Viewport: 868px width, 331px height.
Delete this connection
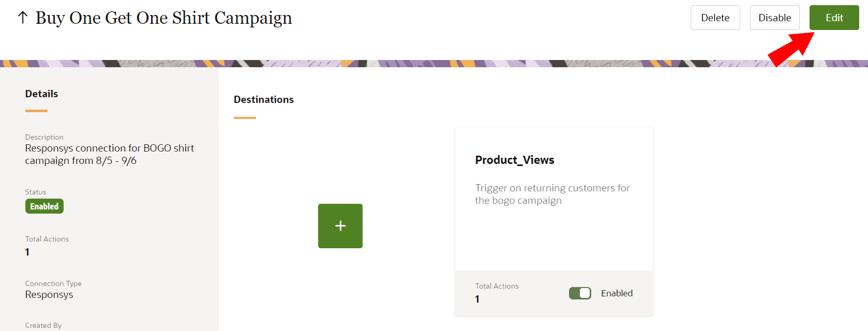(x=715, y=18)
